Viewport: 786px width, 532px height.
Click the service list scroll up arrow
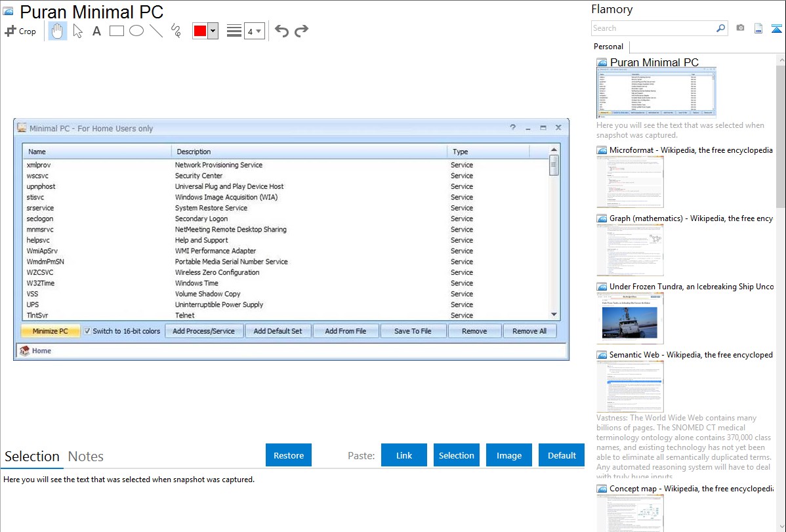click(x=554, y=150)
